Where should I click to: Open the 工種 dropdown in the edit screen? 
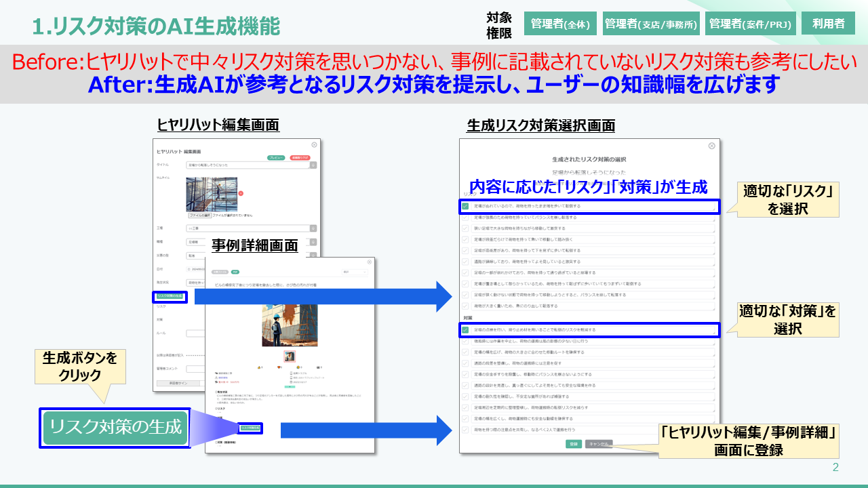[x=313, y=229]
